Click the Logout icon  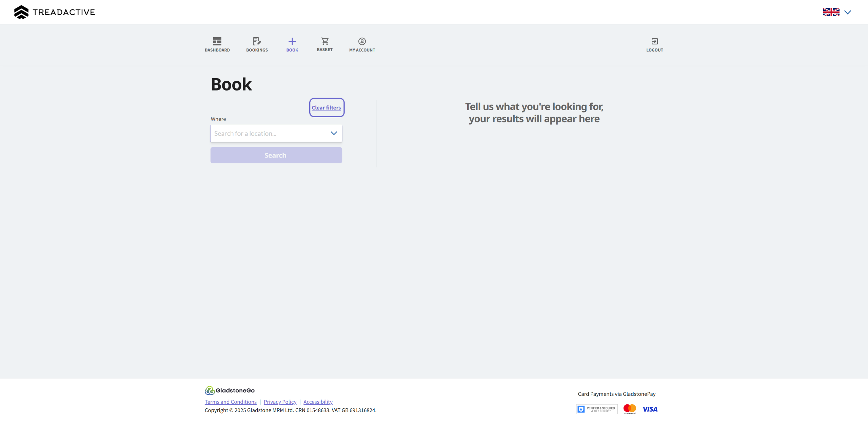[x=654, y=42]
